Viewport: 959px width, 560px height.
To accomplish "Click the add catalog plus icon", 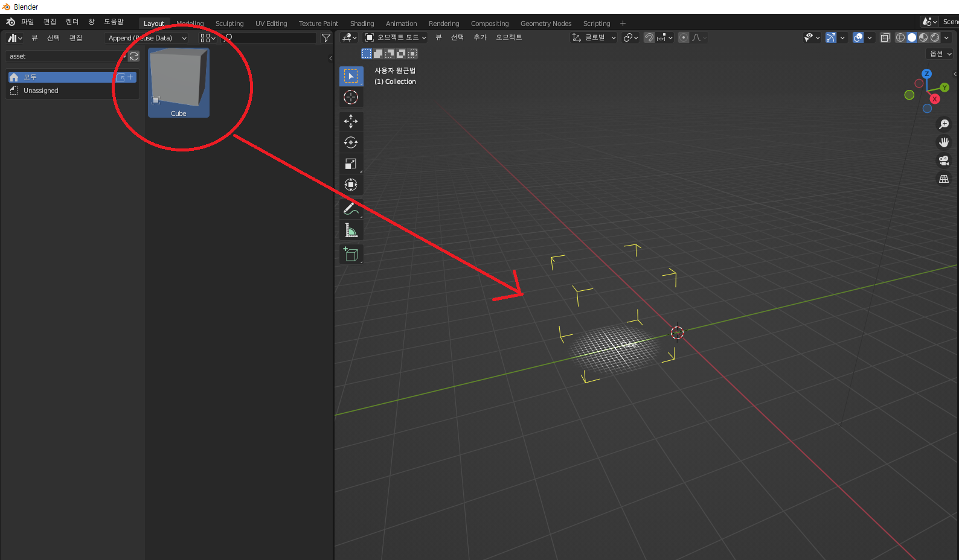I will [x=130, y=77].
